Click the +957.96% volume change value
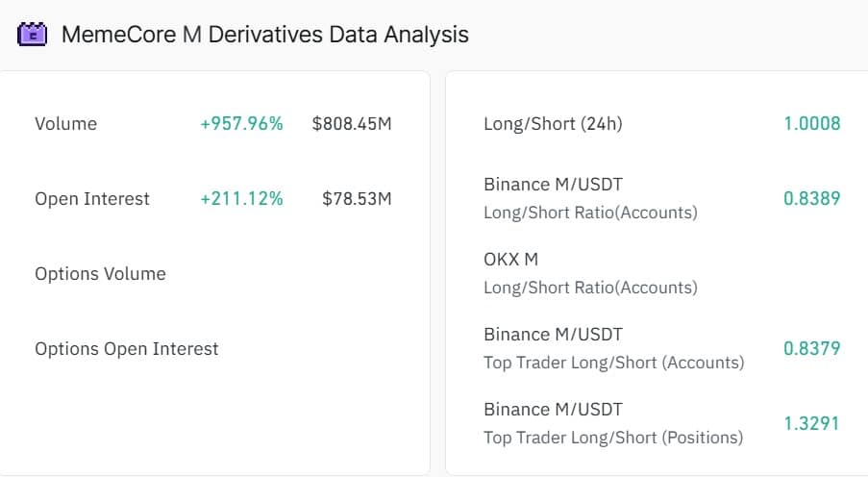The height and width of the screenshot is (477, 868). [241, 123]
